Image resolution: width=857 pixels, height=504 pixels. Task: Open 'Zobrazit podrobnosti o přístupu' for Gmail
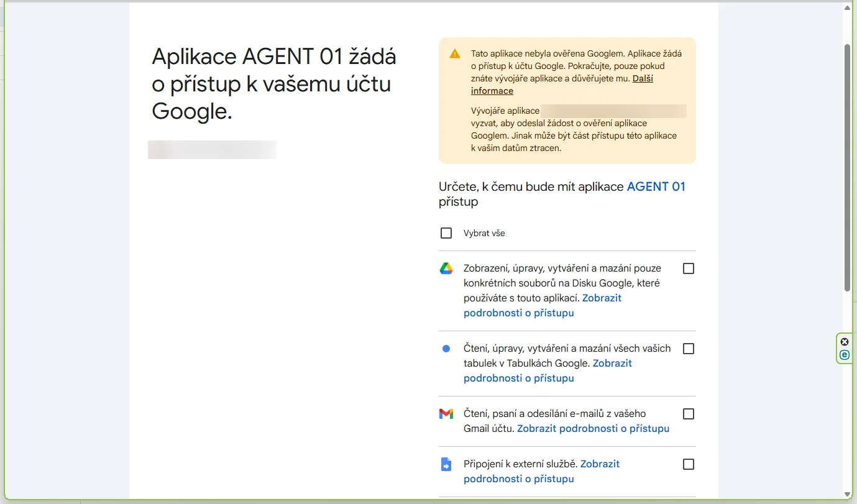(x=593, y=428)
